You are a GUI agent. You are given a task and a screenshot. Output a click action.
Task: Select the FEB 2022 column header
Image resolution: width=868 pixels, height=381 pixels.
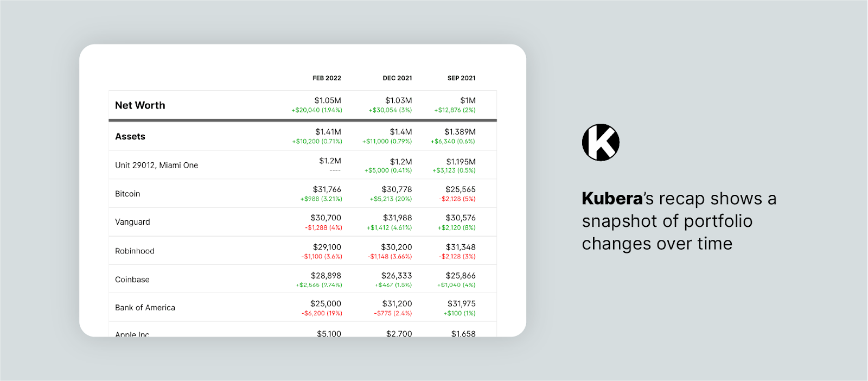coord(327,78)
